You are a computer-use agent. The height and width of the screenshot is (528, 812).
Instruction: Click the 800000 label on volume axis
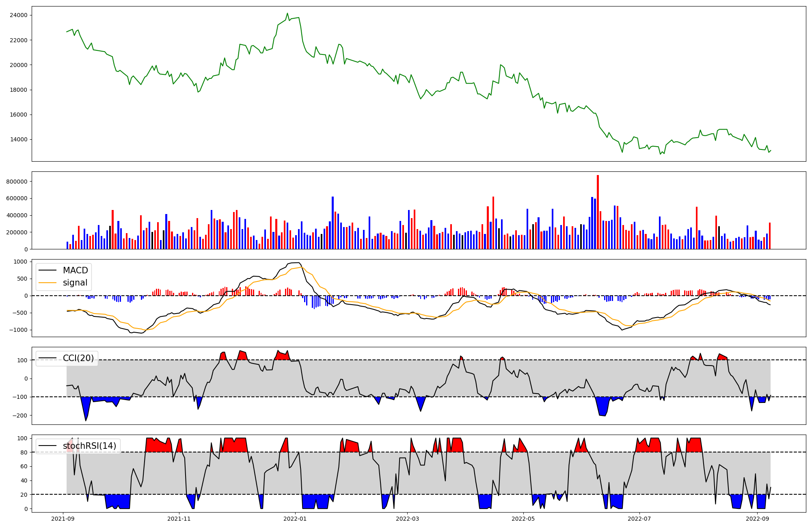point(17,182)
